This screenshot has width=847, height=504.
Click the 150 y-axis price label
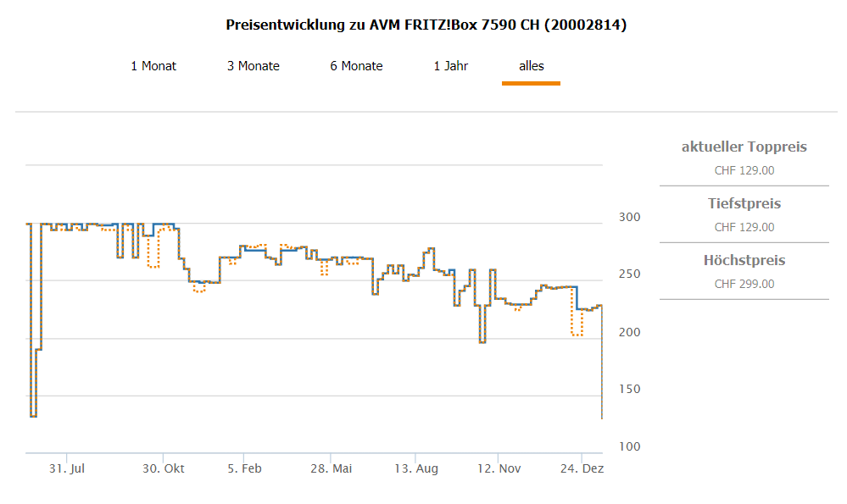click(628, 390)
